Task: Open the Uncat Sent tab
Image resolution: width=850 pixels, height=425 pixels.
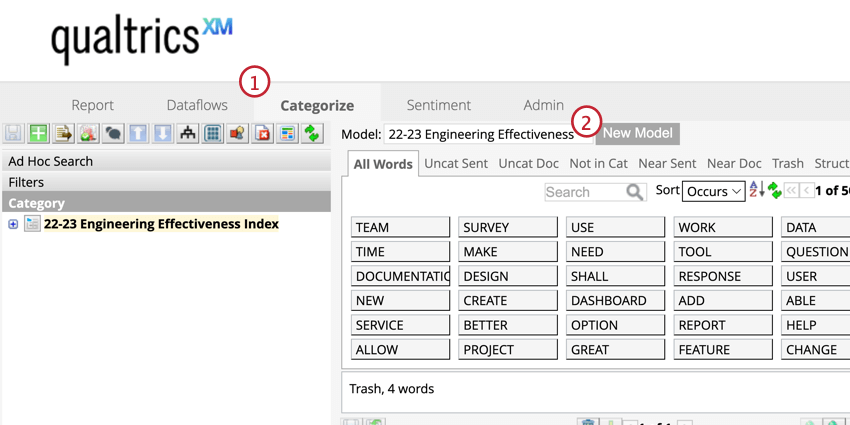Action: point(456,163)
